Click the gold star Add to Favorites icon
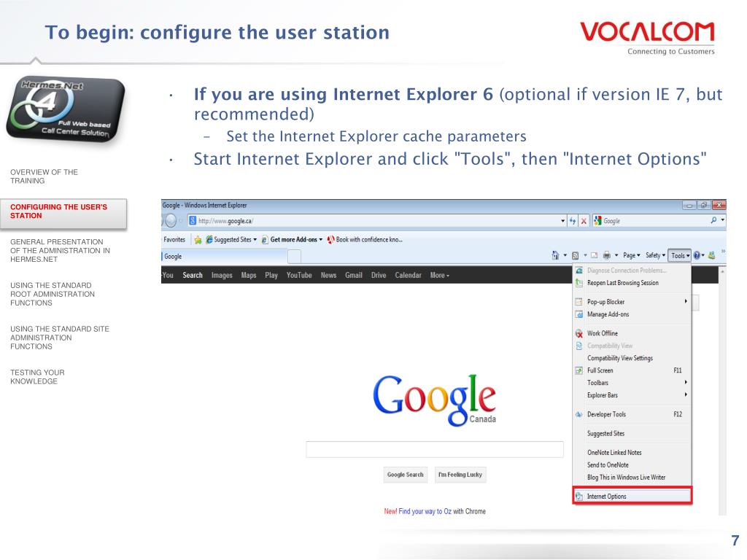 pyautogui.click(x=198, y=240)
